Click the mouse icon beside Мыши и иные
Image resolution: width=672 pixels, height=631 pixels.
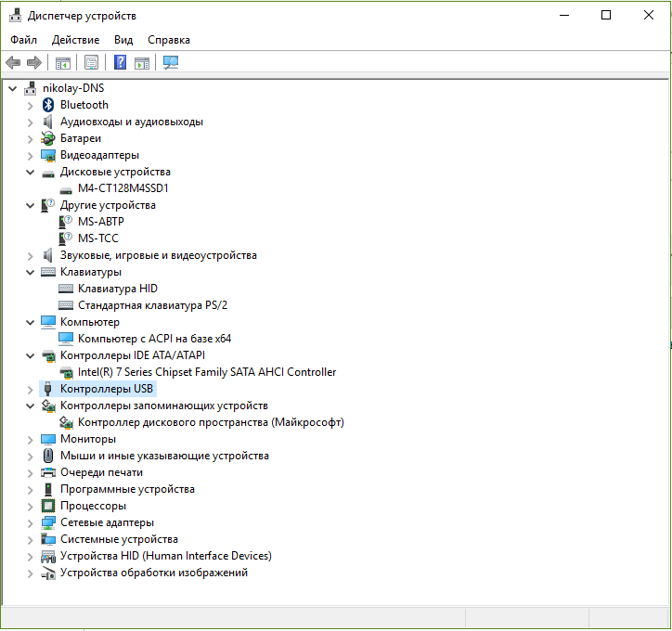[48, 456]
